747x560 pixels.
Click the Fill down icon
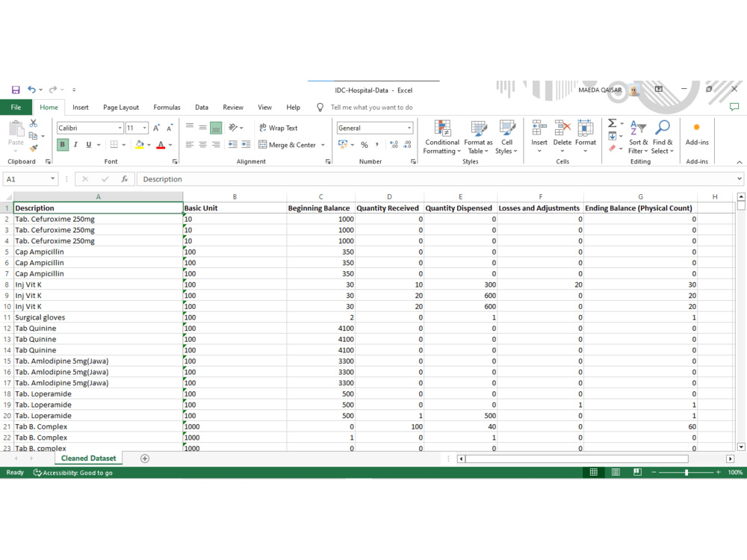click(x=613, y=136)
